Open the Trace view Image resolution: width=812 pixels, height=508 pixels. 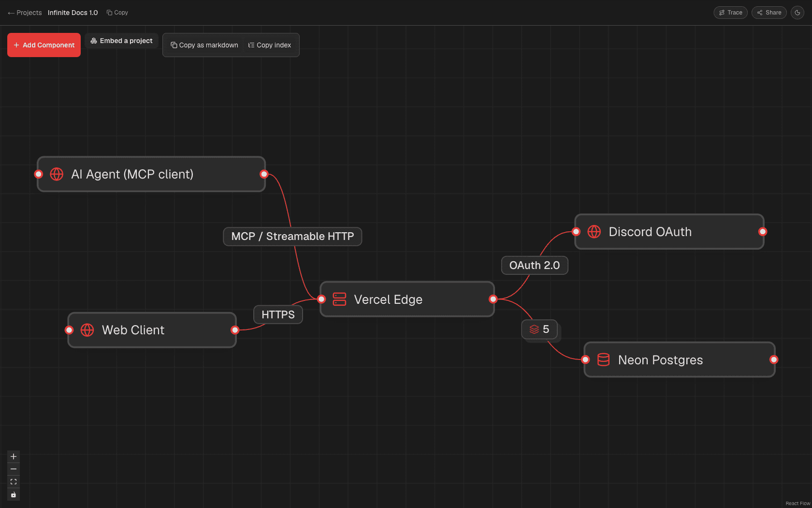(x=730, y=13)
